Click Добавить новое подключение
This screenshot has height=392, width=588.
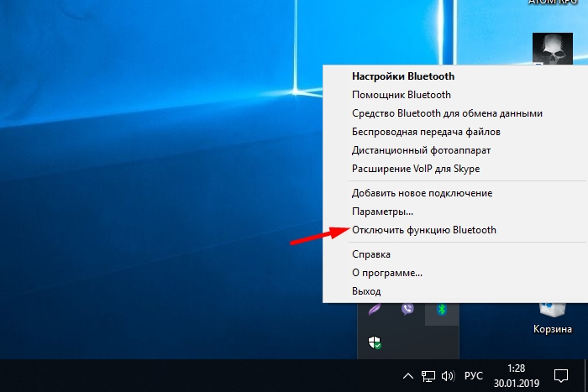point(455,193)
